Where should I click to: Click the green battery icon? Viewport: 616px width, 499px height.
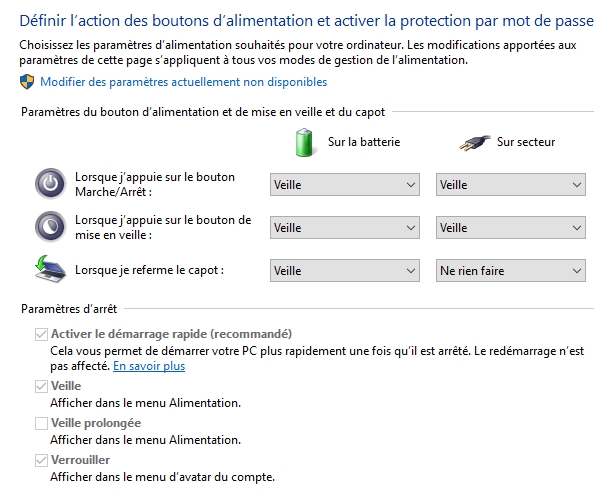(304, 142)
